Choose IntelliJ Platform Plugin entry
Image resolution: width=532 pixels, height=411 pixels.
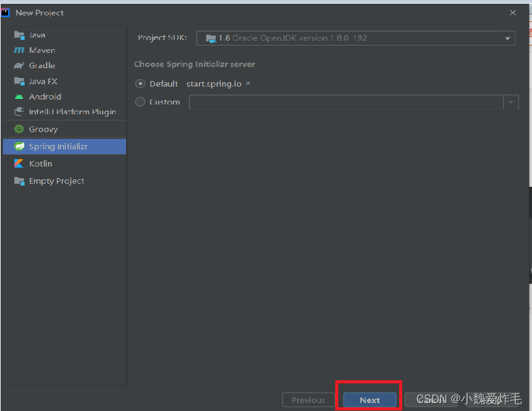pyautogui.click(x=65, y=112)
